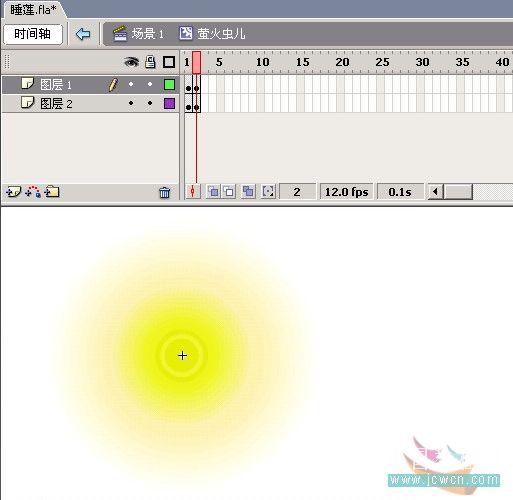Viewport: 513px width, 500px height.
Task: Click frame 5 on the timeline ruler
Action: click(x=220, y=62)
